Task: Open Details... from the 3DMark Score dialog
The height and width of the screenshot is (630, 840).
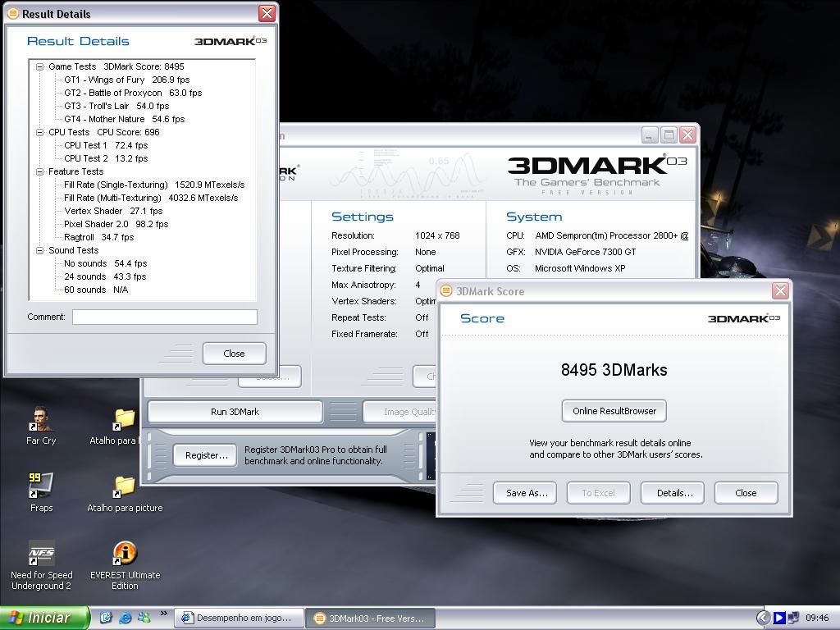Action: (674, 493)
